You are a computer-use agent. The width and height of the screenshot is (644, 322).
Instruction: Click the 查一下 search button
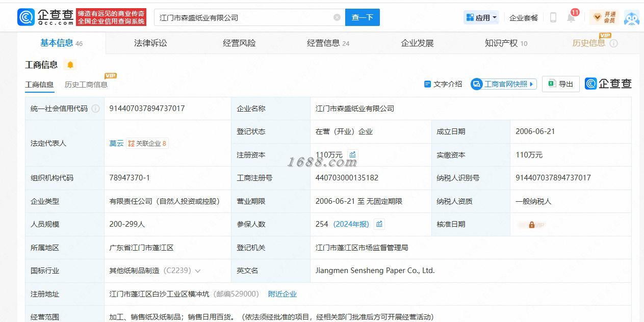click(x=363, y=17)
